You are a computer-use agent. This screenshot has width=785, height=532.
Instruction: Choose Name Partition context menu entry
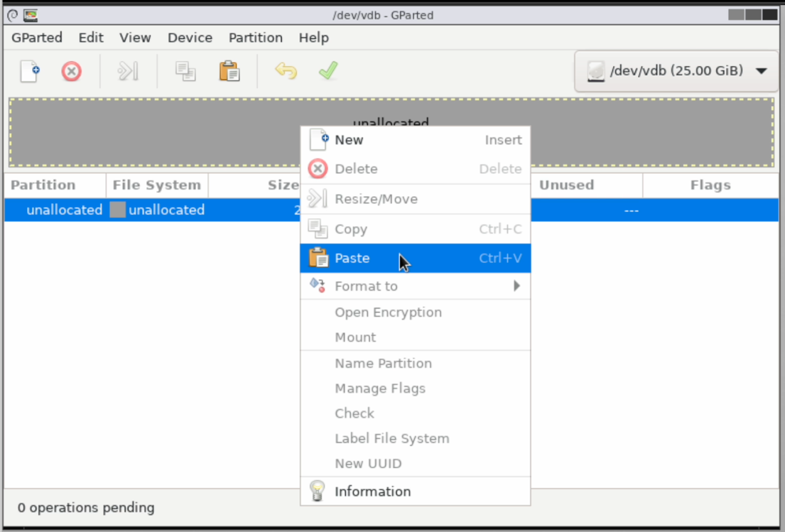(x=416, y=364)
